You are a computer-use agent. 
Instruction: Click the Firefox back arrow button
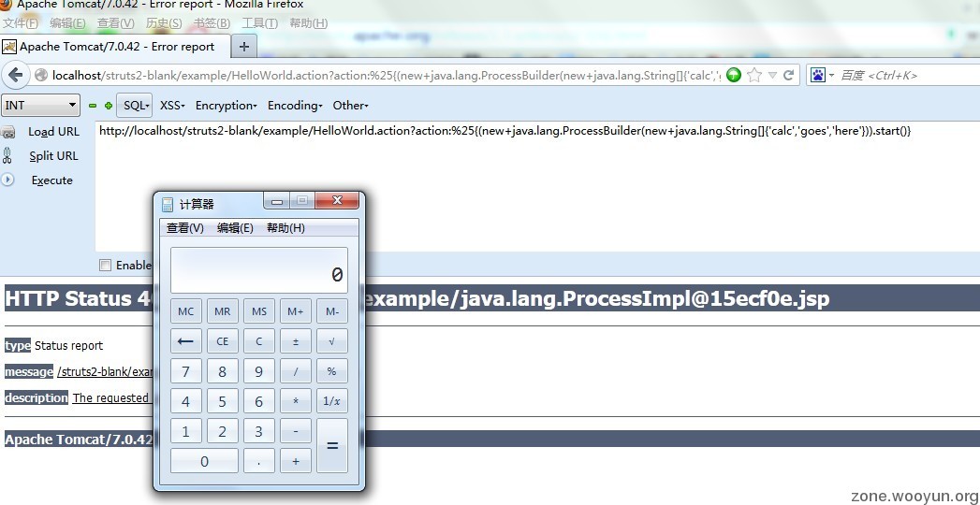coord(15,76)
